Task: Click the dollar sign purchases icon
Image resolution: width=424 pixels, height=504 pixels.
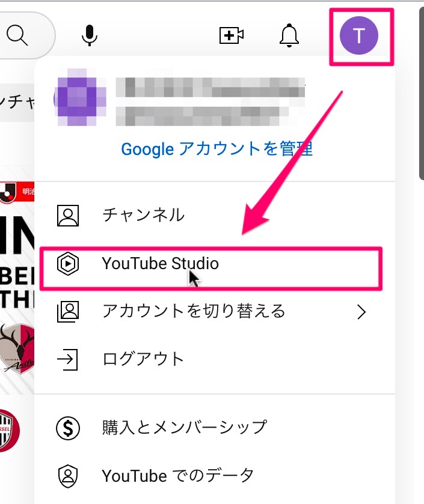Action: point(68,428)
